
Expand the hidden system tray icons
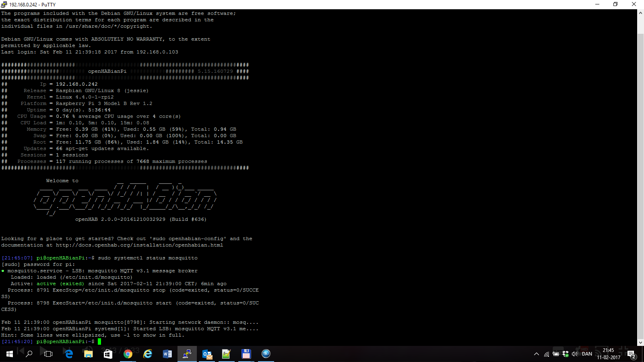(x=536, y=354)
